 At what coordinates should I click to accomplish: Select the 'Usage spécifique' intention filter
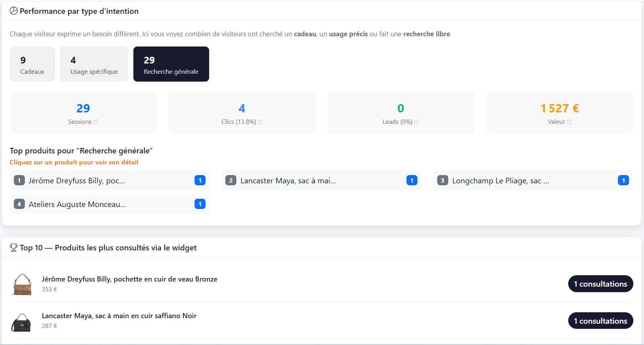(94, 64)
